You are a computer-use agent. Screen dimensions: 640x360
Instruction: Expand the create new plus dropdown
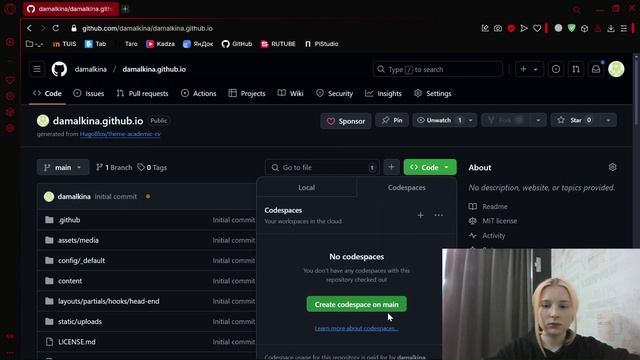[x=529, y=69]
